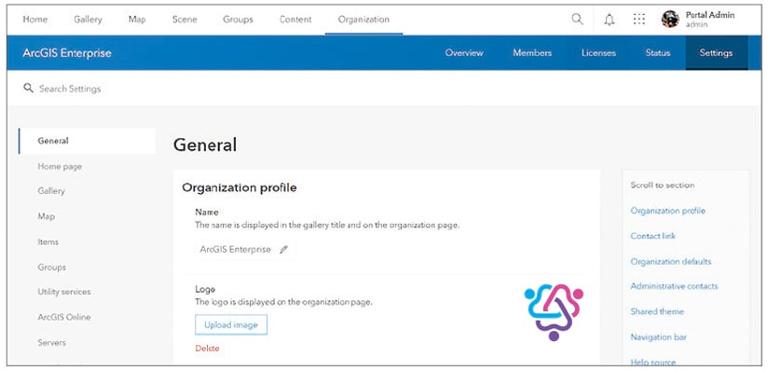Edit organization name with pencil icon

[284, 249]
